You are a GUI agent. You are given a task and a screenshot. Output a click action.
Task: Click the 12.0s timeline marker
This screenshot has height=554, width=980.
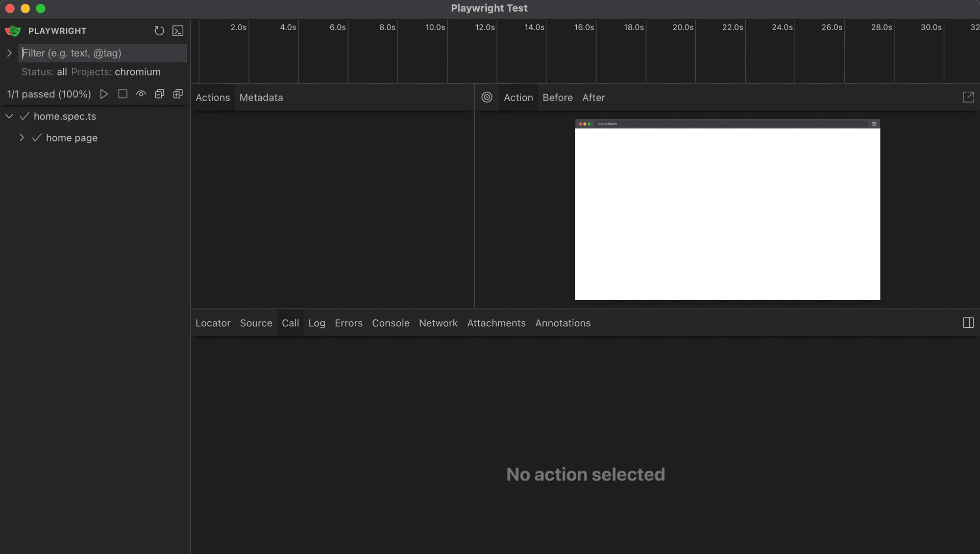(484, 28)
